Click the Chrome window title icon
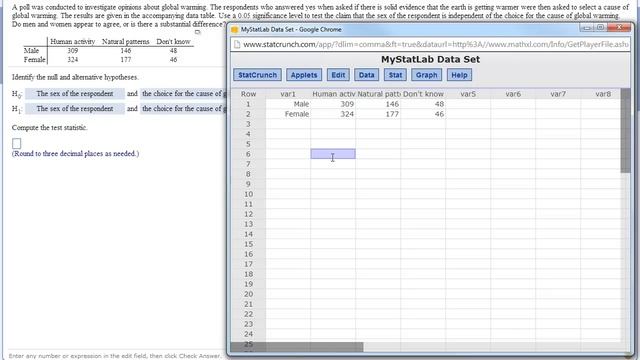This screenshot has height=360, width=640. pyautogui.click(x=234, y=29)
